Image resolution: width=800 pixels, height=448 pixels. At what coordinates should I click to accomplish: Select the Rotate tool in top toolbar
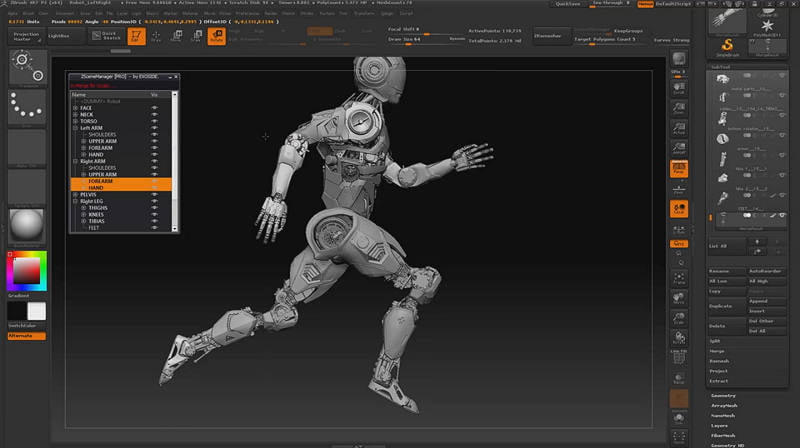[216, 36]
